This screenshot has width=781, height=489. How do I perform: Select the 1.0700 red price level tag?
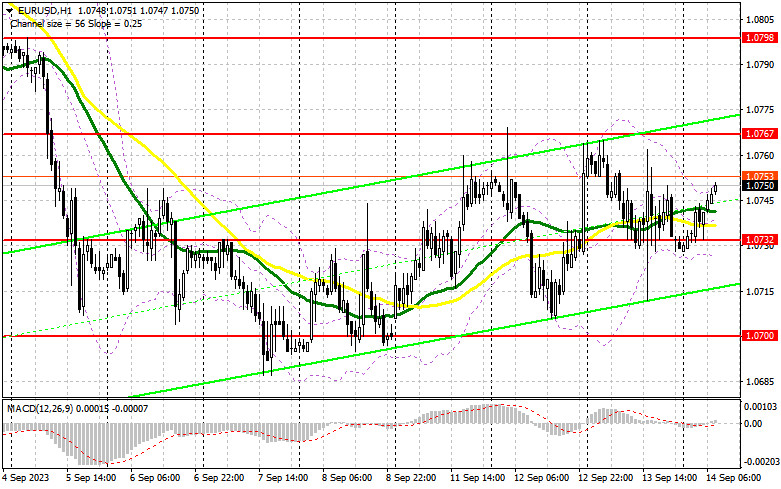760,336
